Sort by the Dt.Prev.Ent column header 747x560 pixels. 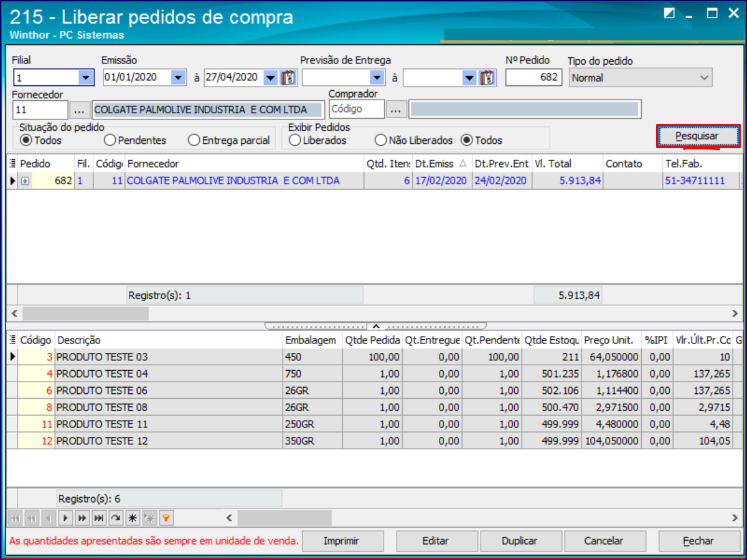(502, 164)
